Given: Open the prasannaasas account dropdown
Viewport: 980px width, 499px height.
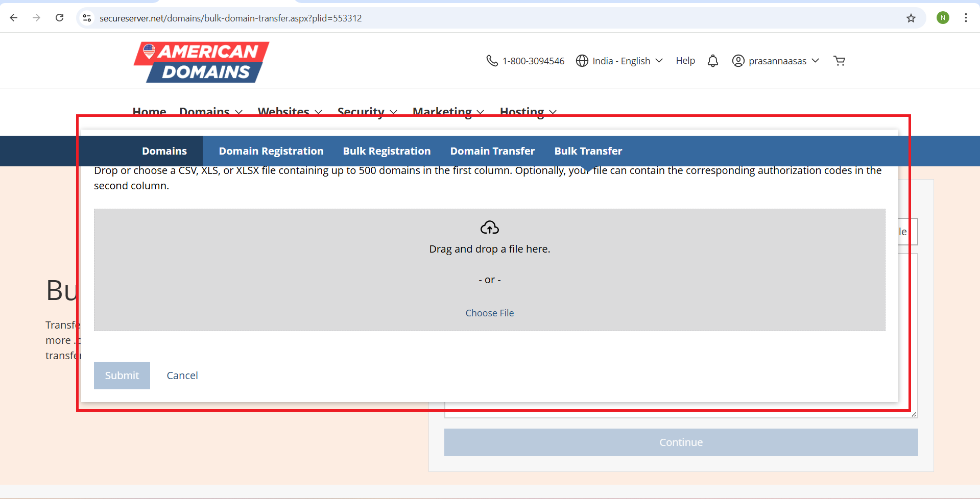Looking at the screenshot, I should 776,61.
